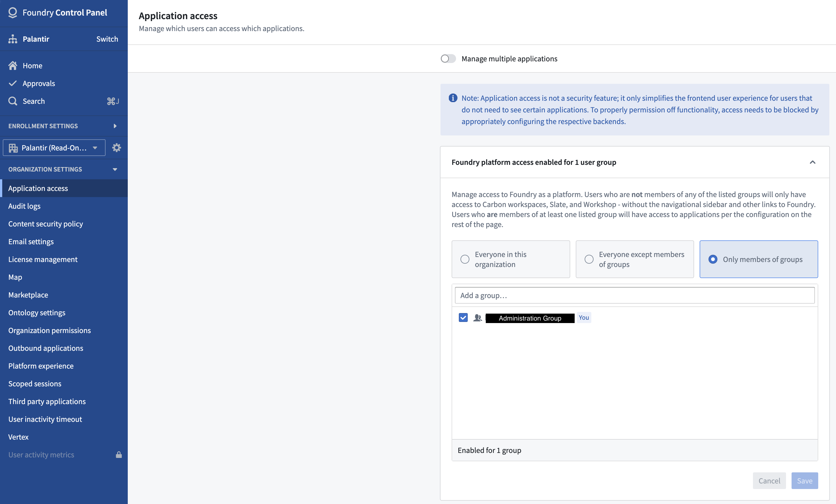
Task: Open Third party applications page
Action: point(64,401)
